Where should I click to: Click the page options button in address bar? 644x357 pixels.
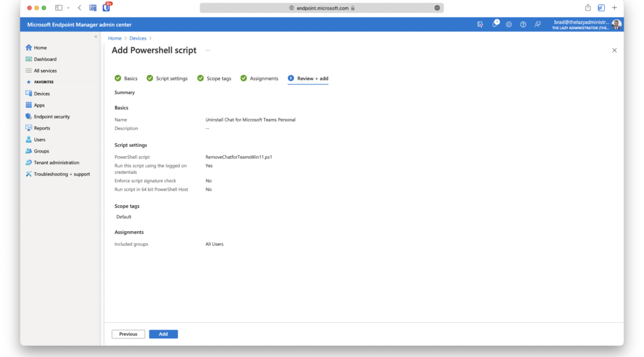point(437,8)
